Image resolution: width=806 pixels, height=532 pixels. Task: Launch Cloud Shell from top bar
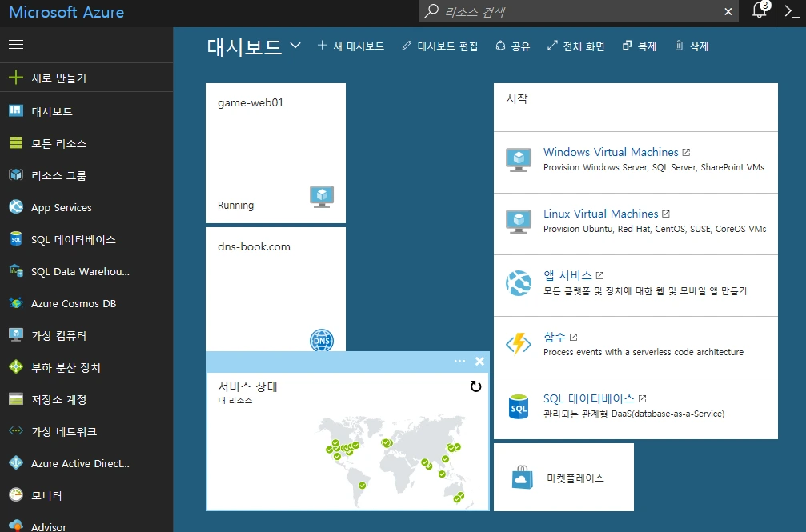point(792,10)
